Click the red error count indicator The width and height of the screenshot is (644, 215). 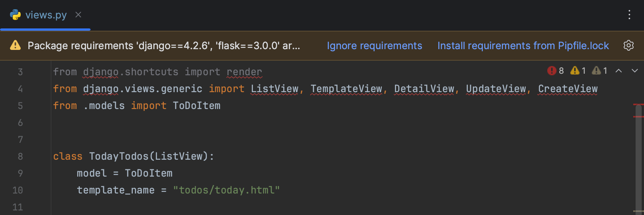coord(555,71)
